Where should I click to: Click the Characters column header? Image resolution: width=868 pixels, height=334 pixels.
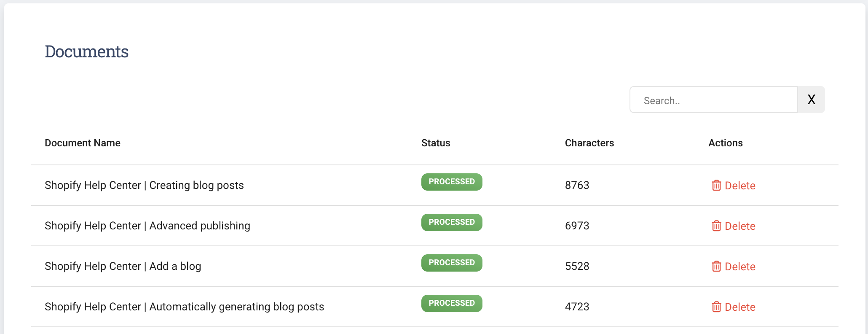589,143
